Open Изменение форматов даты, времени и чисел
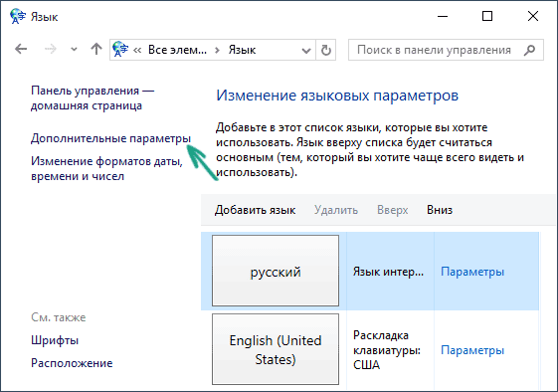This screenshot has width=558, height=392. [106, 169]
